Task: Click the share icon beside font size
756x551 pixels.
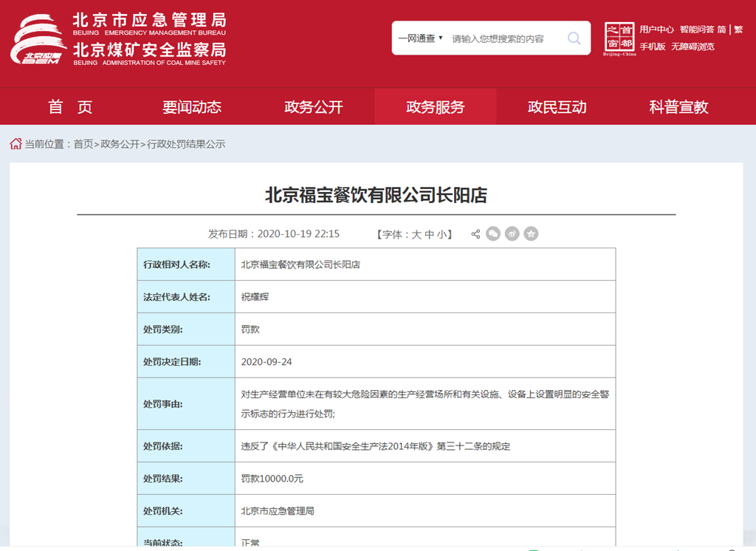Action: pyautogui.click(x=475, y=234)
